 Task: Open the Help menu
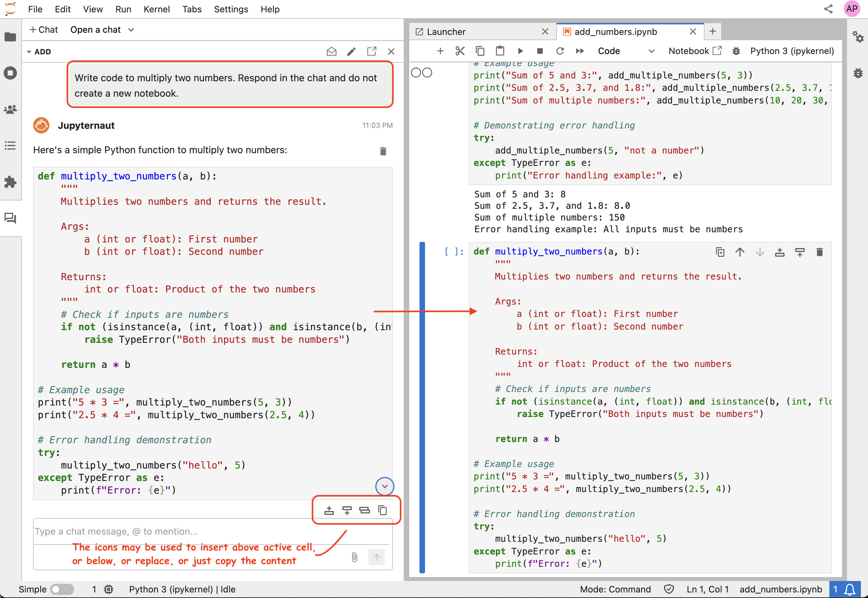tap(270, 9)
